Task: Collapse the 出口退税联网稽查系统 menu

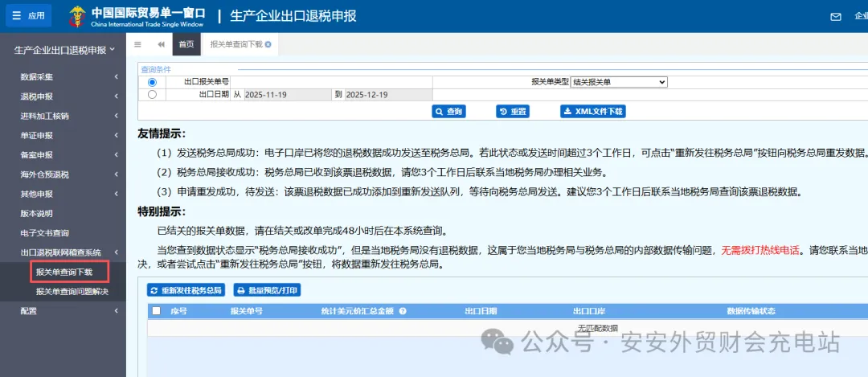Action: click(x=63, y=252)
